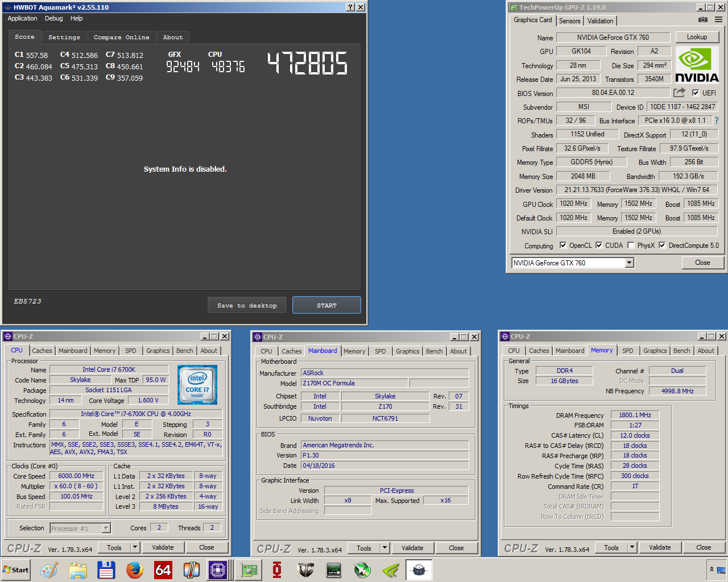
Task: Click green star taskbar icon
Action: click(362, 569)
